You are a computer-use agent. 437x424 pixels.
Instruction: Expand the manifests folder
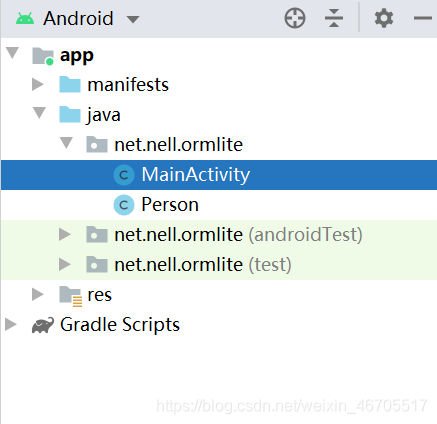click(x=37, y=84)
